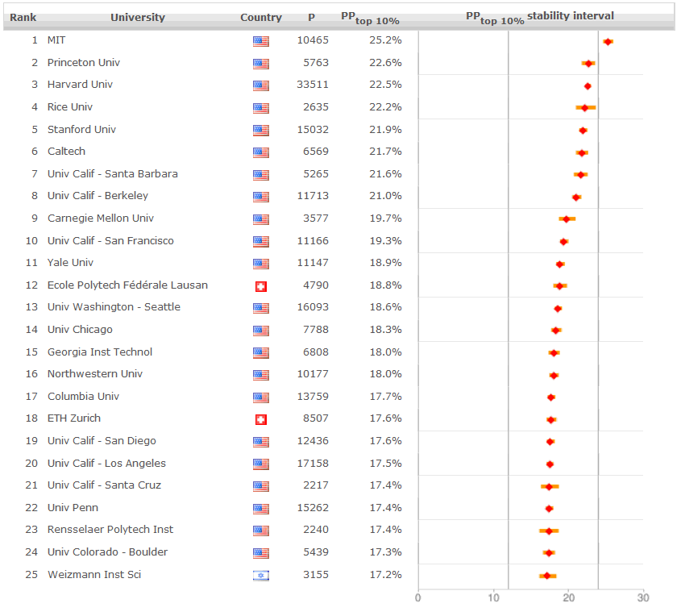Click the Swiss flag beside Ecole Polytech Fédérale Lausan
The image size is (681, 616).
[260, 286]
